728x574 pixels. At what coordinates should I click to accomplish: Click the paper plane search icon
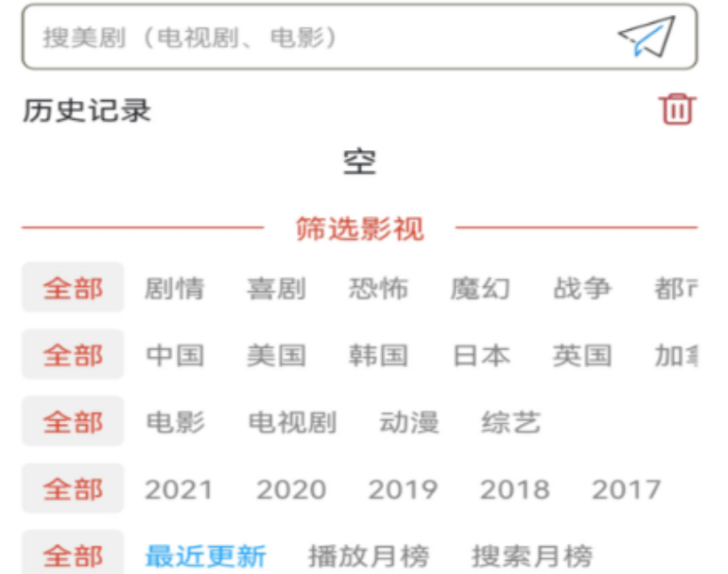[x=646, y=37]
